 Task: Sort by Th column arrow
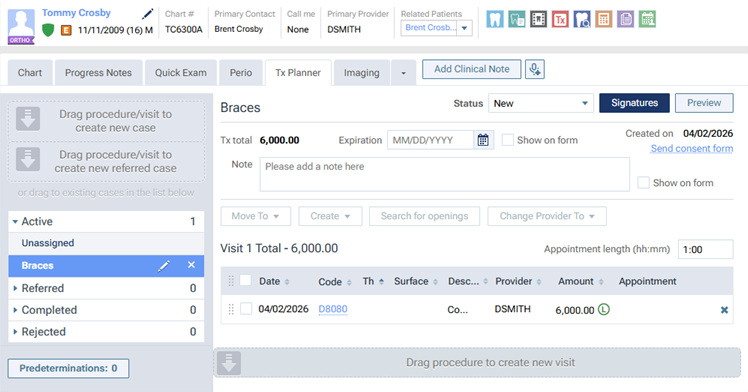point(381,281)
